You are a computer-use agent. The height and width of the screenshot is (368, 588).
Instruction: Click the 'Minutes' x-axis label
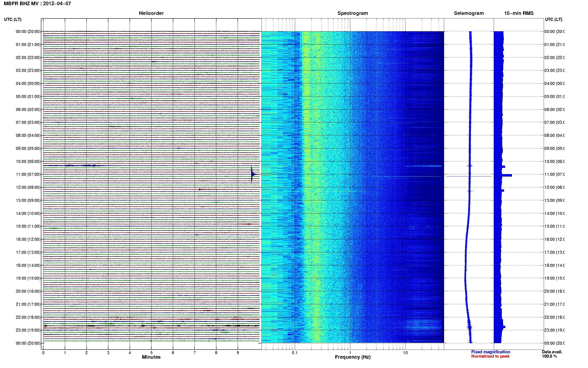coord(151,357)
